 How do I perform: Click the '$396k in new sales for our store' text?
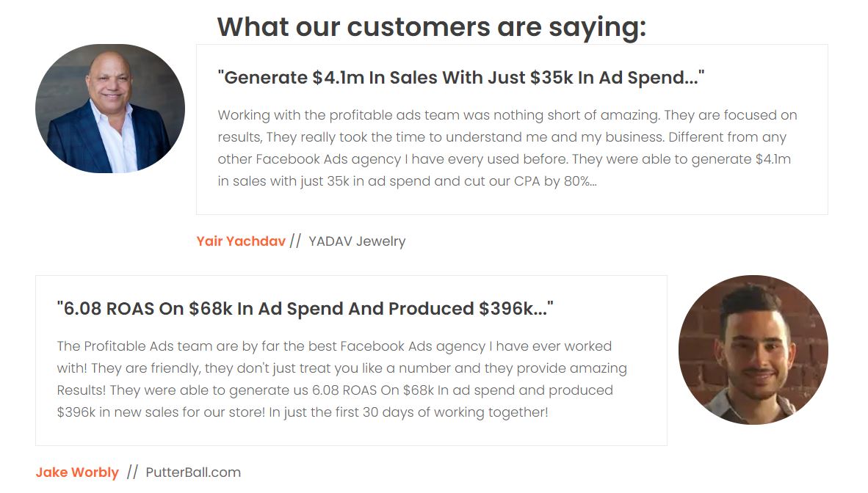tap(161, 412)
